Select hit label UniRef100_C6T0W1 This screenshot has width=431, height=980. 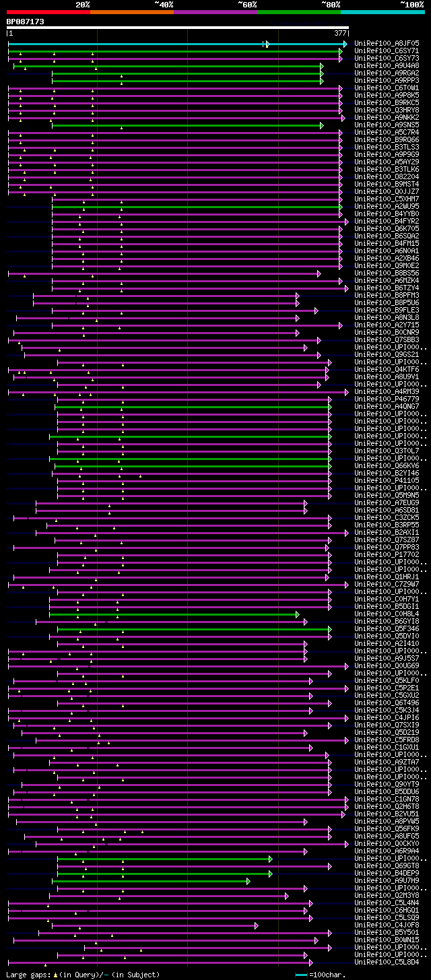(x=387, y=88)
